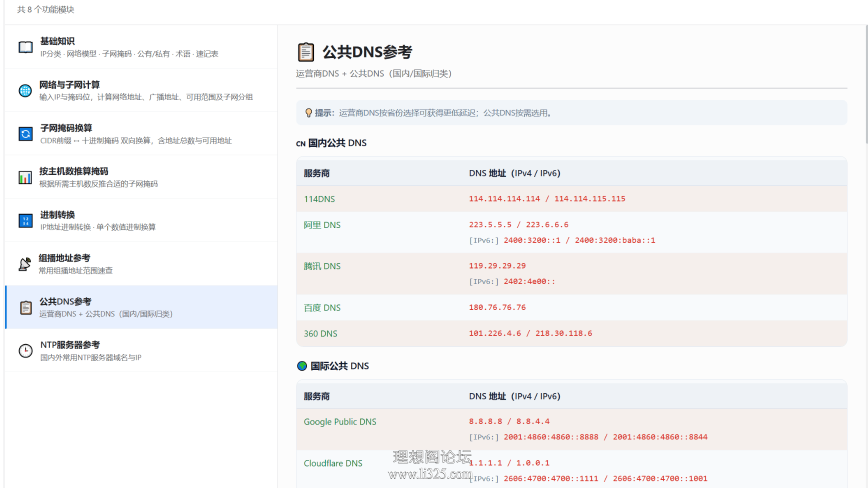Click the 119.29.29.29 address

(x=497, y=265)
